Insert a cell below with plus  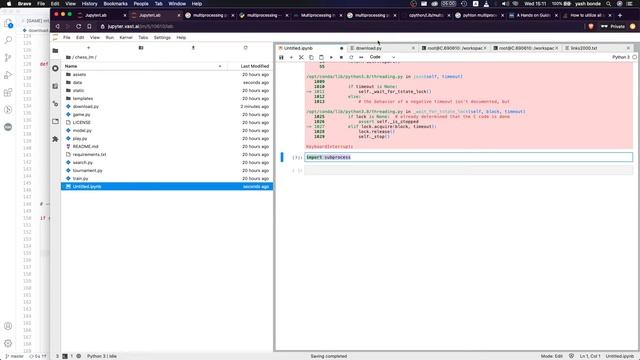(291, 58)
